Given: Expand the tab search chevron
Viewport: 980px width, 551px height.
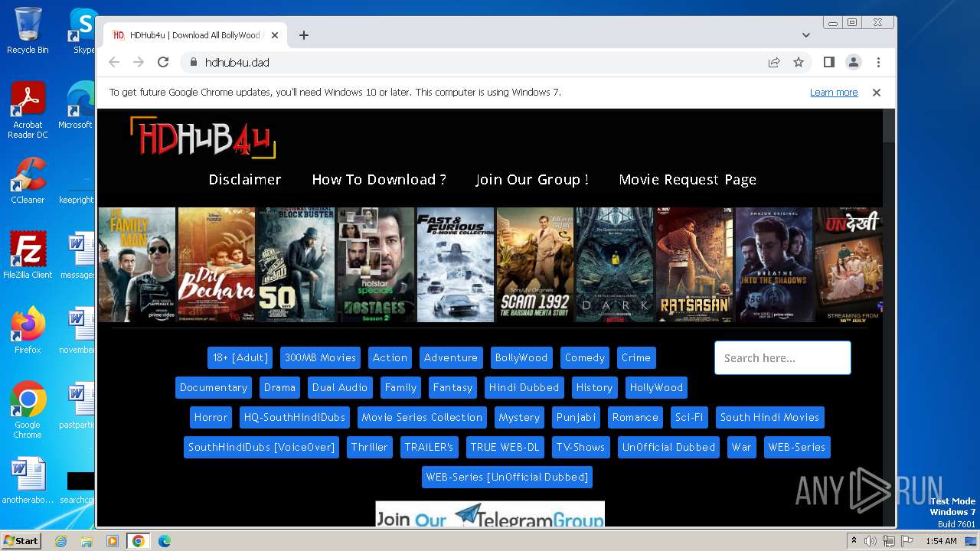Looking at the screenshot, I should (x=806, y=35).
